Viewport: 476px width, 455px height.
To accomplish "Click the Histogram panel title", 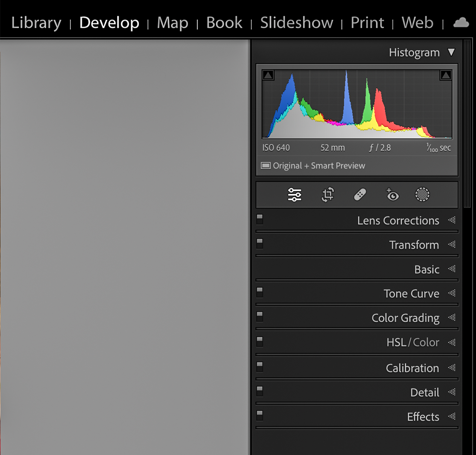I will [x=414, y=53].
